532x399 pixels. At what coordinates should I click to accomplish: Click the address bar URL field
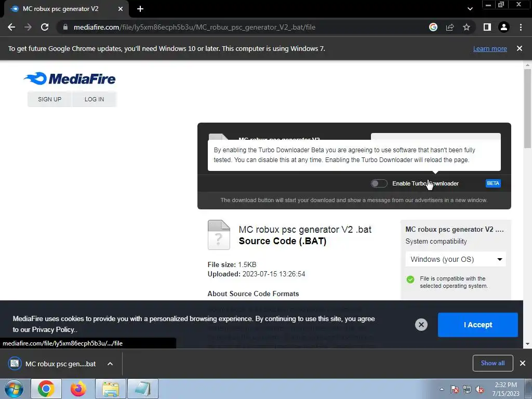(x=244, y=27)
